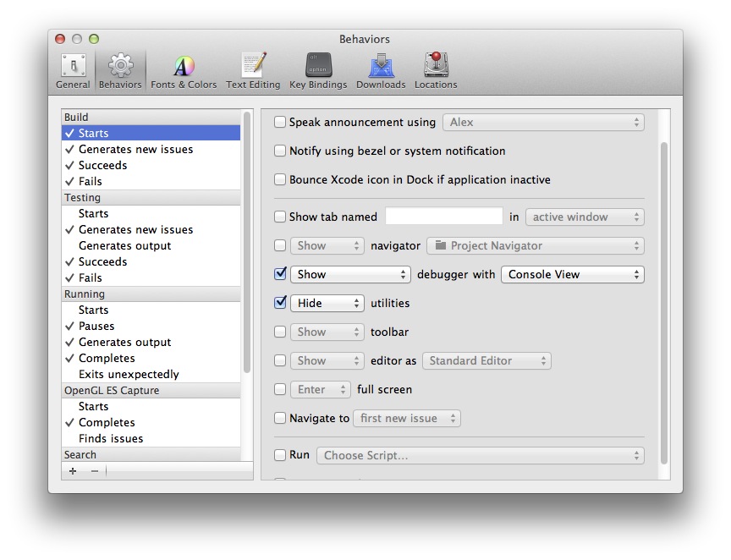The width and height of the screenshot is (731, 560).
Task: Select Running Pauses behavior
Action: tap(151, 326)
